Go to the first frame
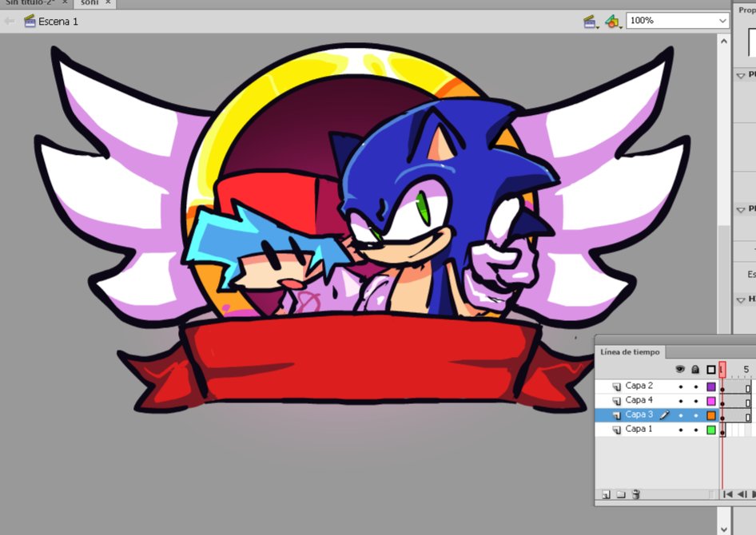Screen dimensions: 756x535 point(728,494)
